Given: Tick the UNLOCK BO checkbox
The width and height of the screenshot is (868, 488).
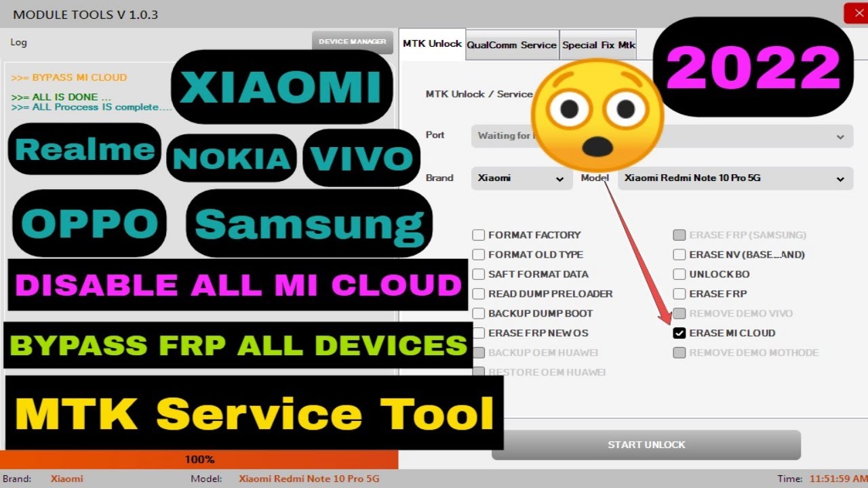Looking at the screenshot, I should point(679,274).
